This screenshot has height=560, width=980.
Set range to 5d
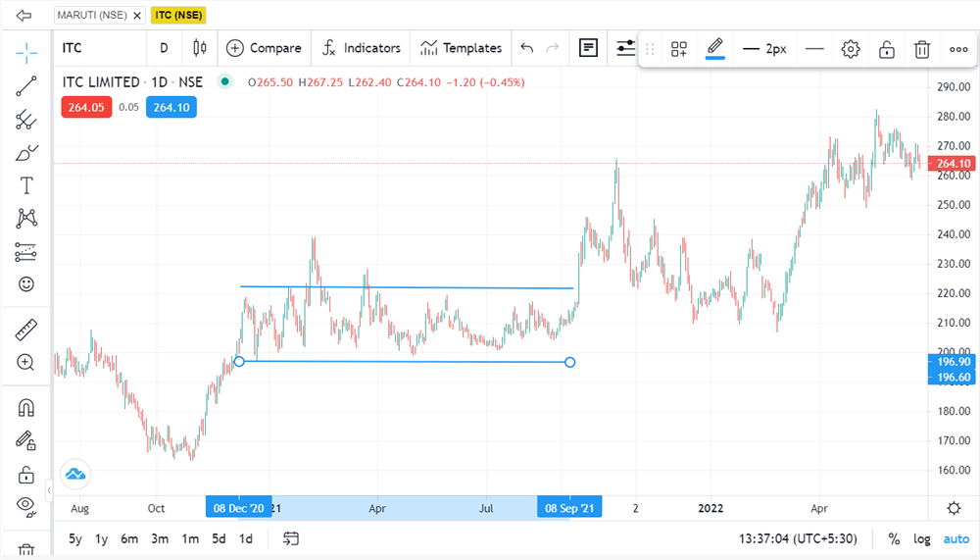click(219, 538)
